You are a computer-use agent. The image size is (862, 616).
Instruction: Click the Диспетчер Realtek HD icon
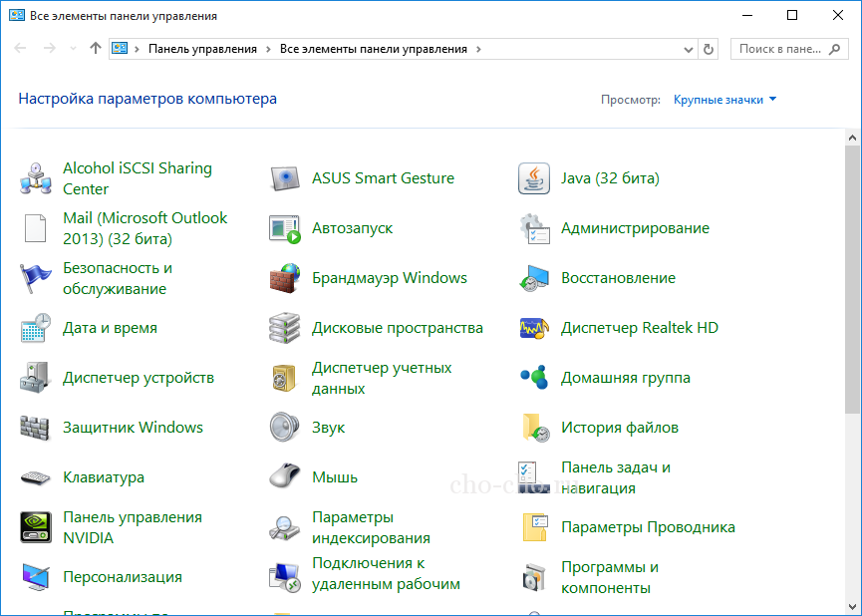click(534, 328)
